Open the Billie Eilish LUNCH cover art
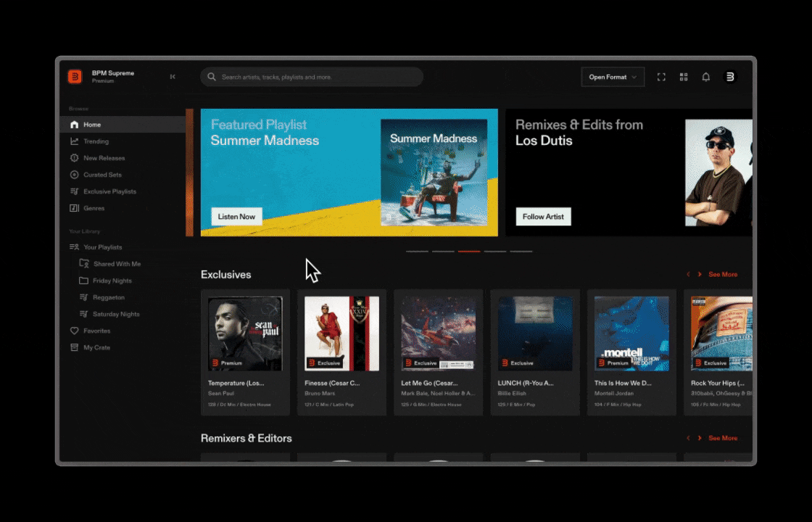 [535, 333]
